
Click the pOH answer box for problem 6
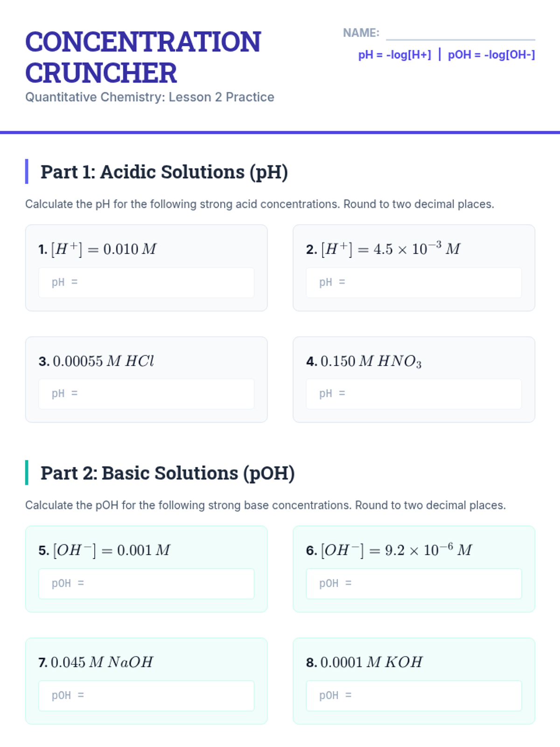[414, 584]
